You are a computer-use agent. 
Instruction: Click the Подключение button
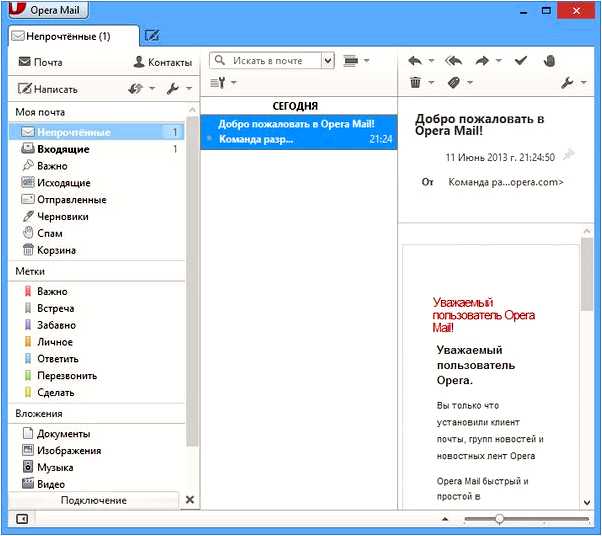tap(93, 500)
